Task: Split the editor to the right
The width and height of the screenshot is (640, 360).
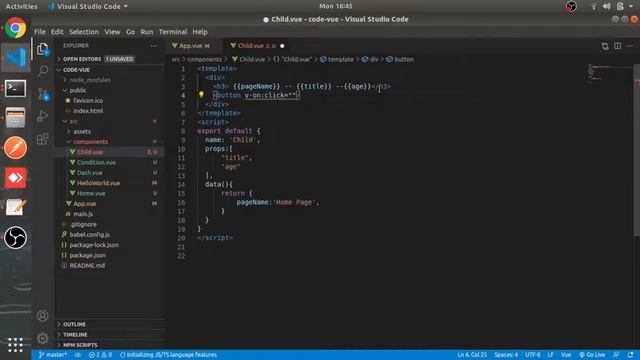Action: [x=618, y=46]
